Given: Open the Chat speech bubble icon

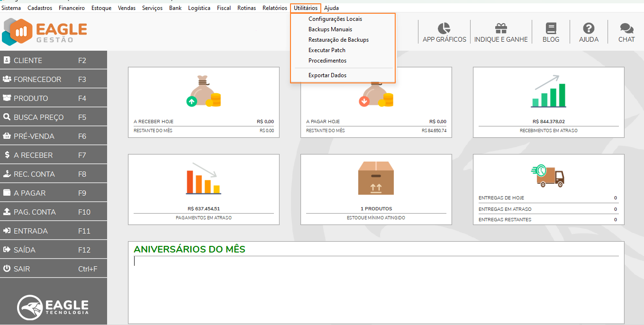Looking at the screenshot, I should 626,28.
